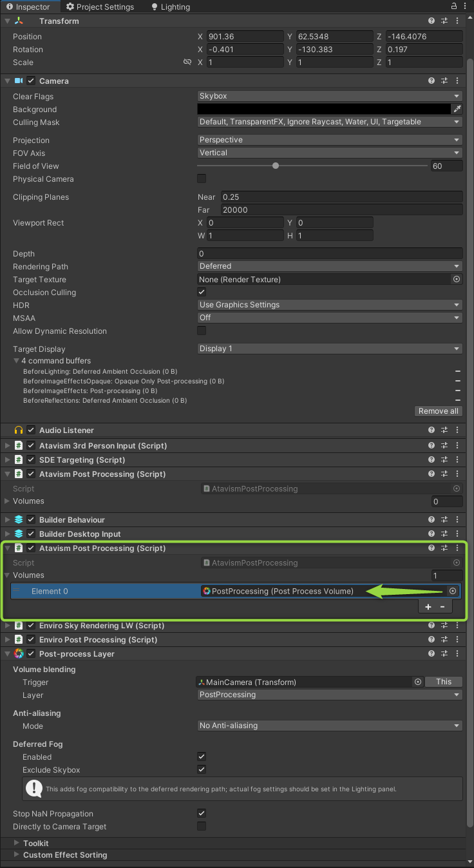Toggle the Stop NaN Propagation checkbox
Image resolution: width=474 pixels, height=868 pixels.
pos(202,813)
